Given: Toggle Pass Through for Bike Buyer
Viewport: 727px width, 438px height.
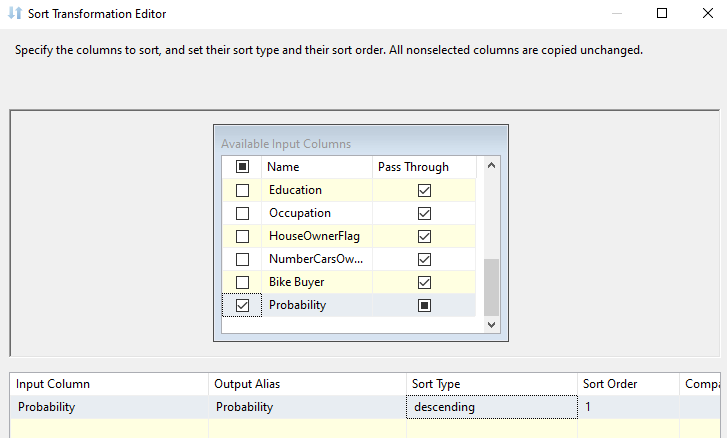Looking at the screenshot, I should pyautogui.click(x=424, y=282).
